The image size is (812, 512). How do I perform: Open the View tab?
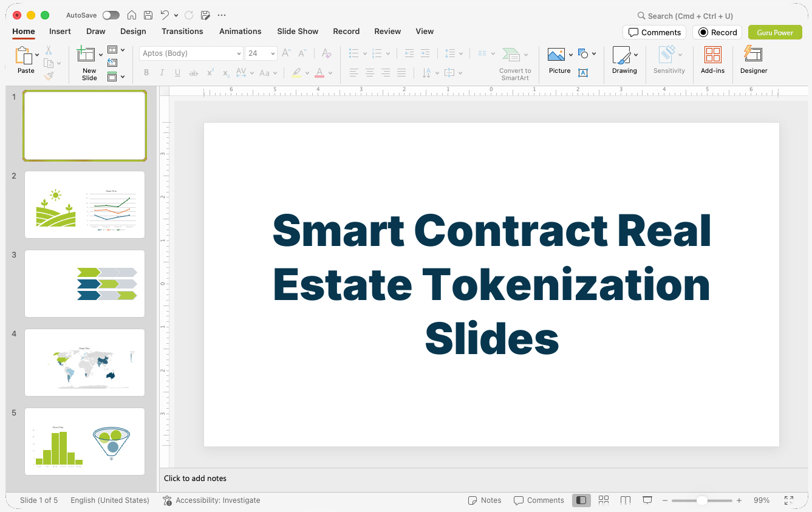click(425, 31)
